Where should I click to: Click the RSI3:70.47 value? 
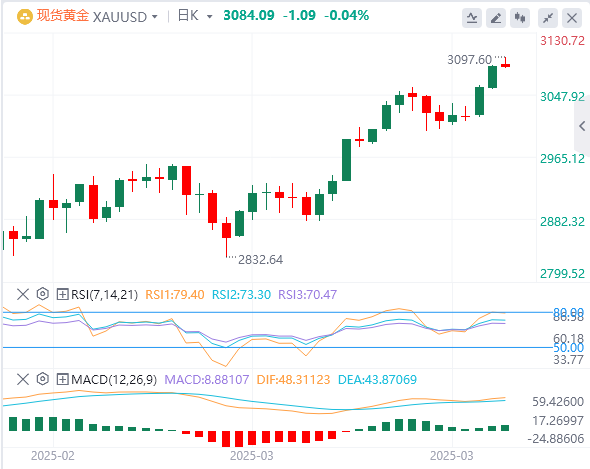[x=307, y=294]
